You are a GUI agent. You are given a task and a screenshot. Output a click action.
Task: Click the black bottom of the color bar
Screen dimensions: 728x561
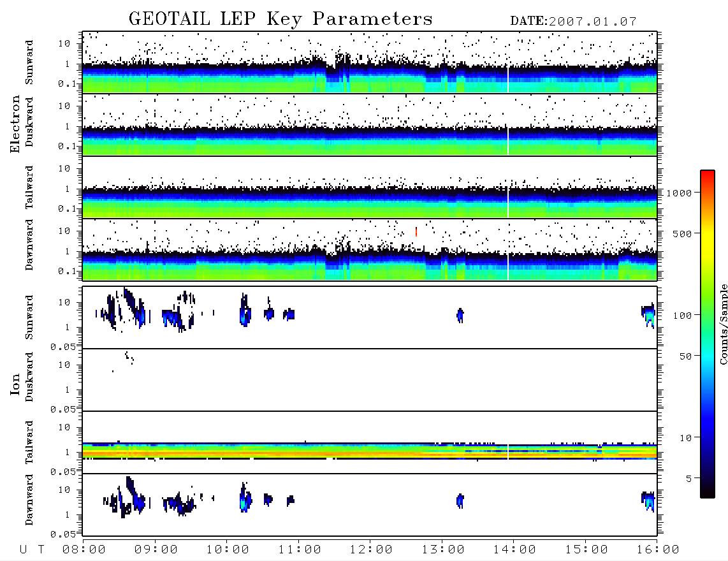pos(708,492)
